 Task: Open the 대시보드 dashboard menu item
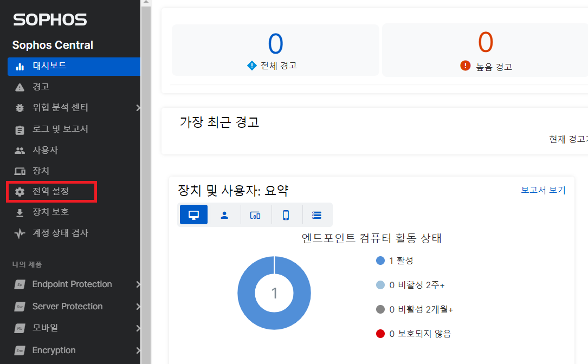[74, 66]
